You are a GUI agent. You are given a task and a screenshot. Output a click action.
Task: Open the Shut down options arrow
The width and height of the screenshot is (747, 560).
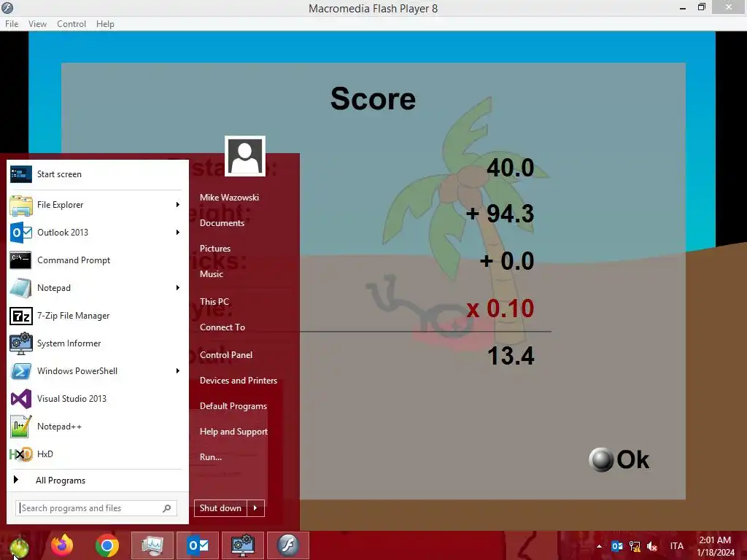pos(255,508)
